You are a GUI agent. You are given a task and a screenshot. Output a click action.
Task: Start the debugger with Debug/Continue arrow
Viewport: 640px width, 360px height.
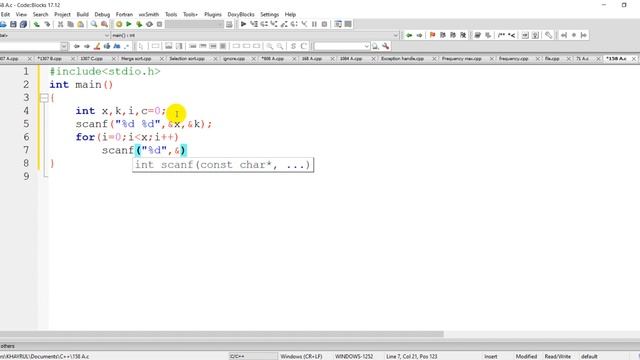[243, 24]
